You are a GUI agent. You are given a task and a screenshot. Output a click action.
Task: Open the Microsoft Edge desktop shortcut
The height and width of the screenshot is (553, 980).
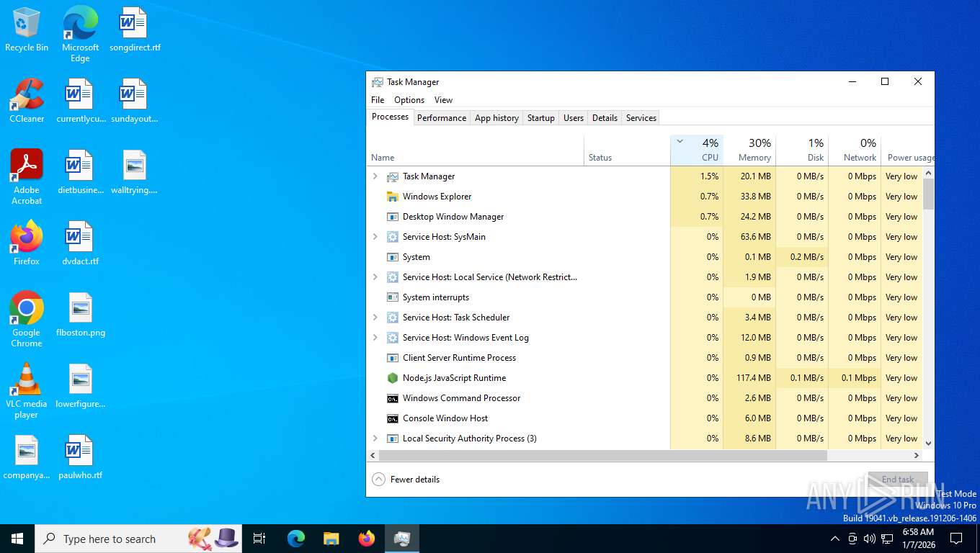[x=80, y=35]
